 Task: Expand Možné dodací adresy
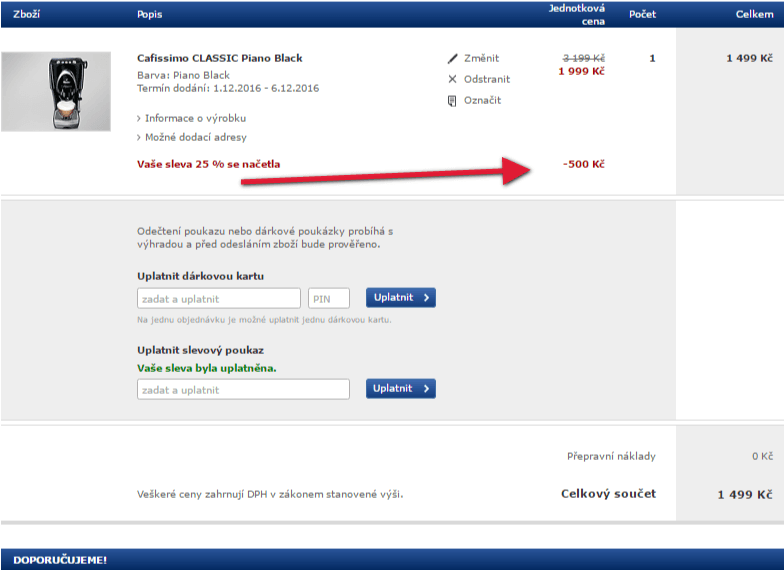196,137
